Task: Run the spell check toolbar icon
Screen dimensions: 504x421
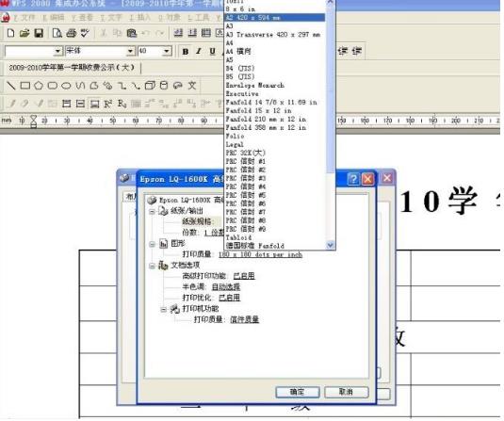Action: [85, 33]
